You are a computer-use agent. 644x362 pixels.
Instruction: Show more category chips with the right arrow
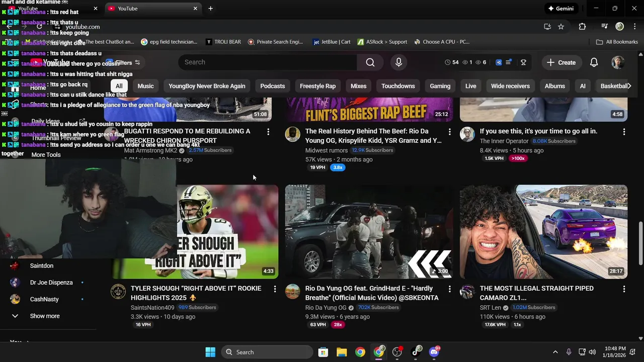[x=629, y=86]
